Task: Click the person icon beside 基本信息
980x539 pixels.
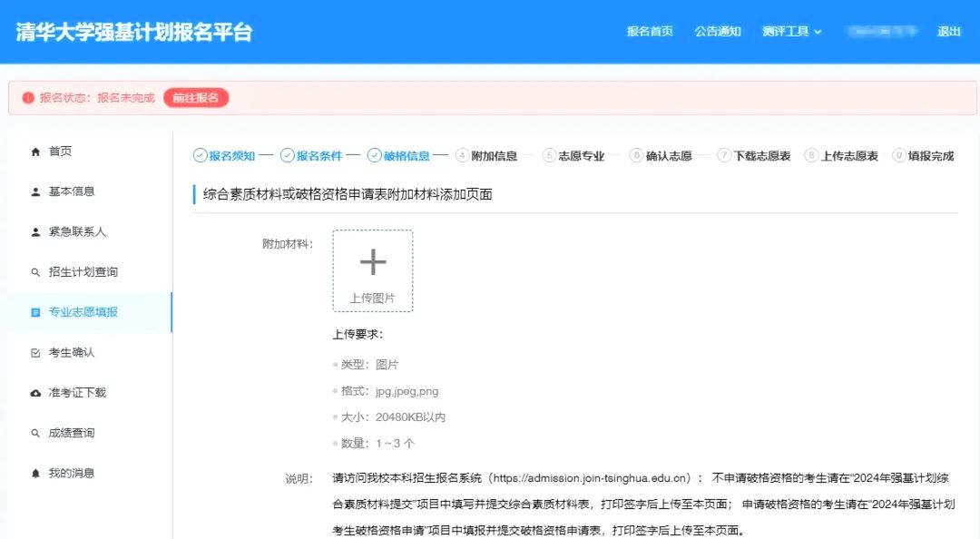Action: point(35,192)
